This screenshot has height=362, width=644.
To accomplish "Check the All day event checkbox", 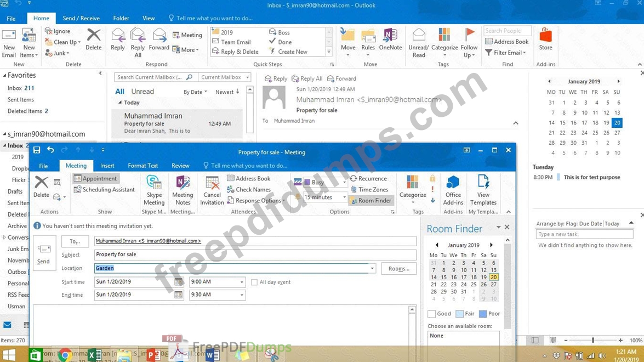I will pyautogui.click(x=254, y=282).
